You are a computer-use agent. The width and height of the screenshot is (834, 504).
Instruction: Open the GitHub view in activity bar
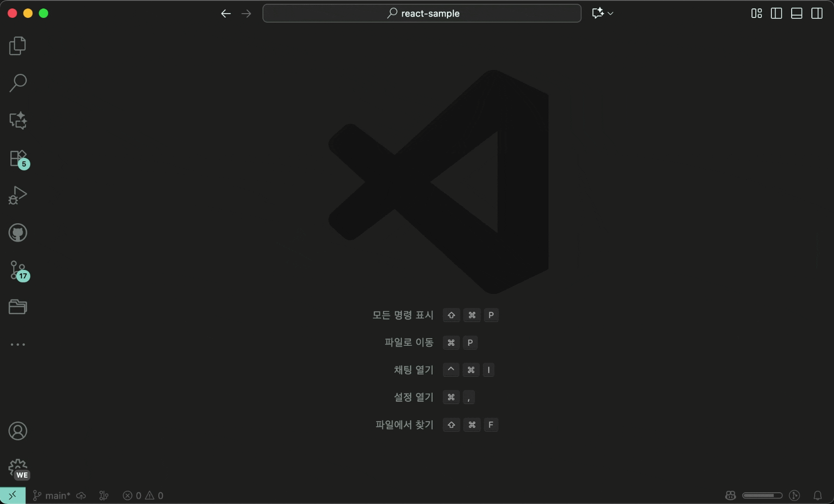click(18, 233)
